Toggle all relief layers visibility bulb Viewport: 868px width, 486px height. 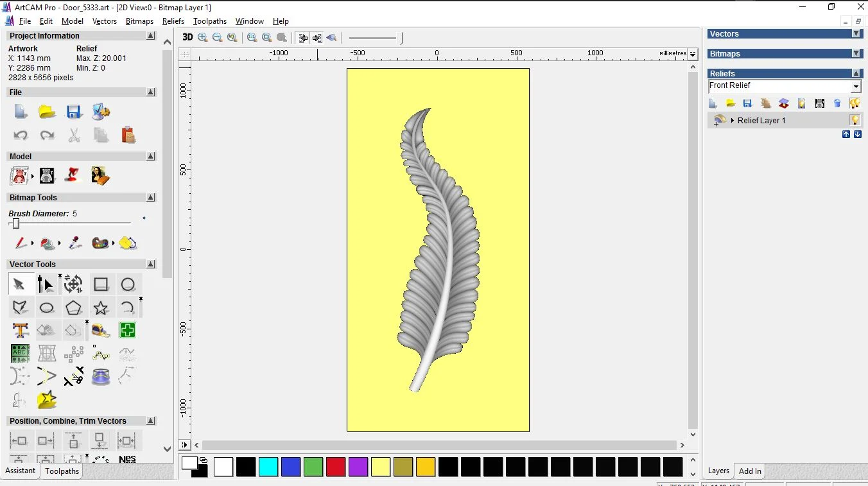tap(855, 103)
